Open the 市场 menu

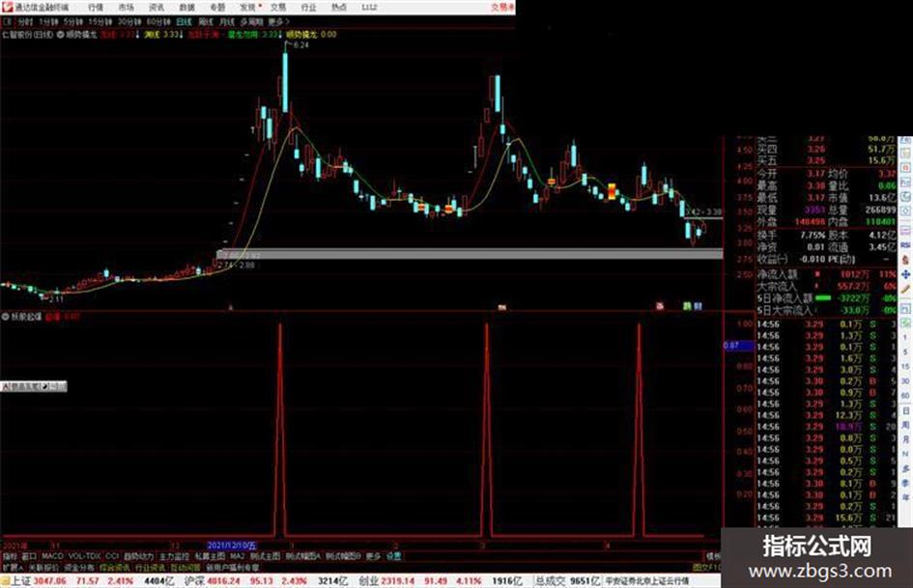click(126, 7)
